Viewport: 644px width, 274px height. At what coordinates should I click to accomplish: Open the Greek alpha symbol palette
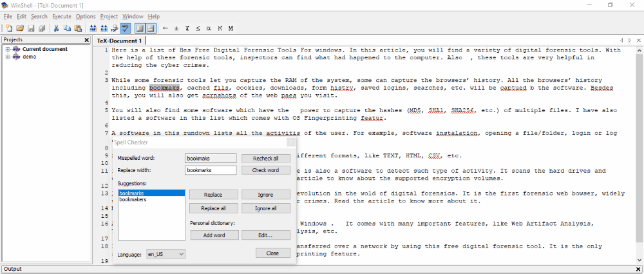click(209, 28)
